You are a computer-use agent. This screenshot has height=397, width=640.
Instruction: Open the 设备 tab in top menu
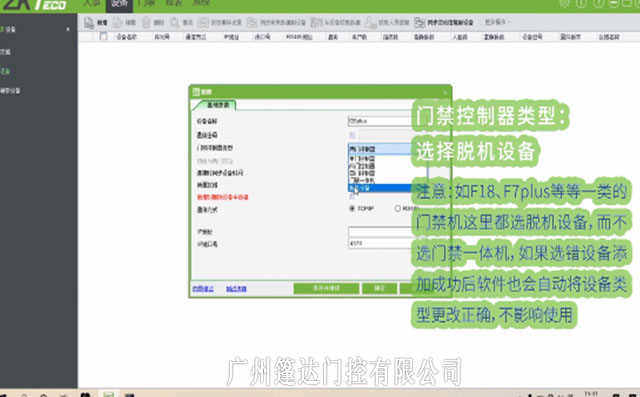point(119,4)
